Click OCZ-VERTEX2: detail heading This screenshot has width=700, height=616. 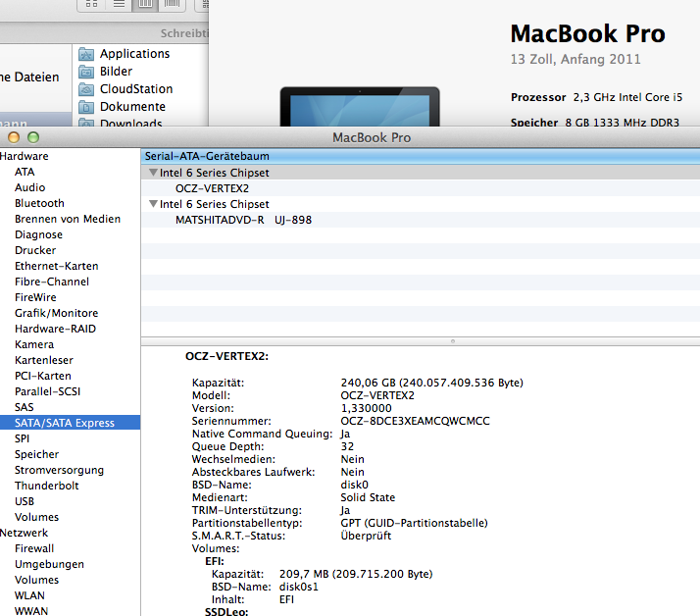click(x=226, y=356)
